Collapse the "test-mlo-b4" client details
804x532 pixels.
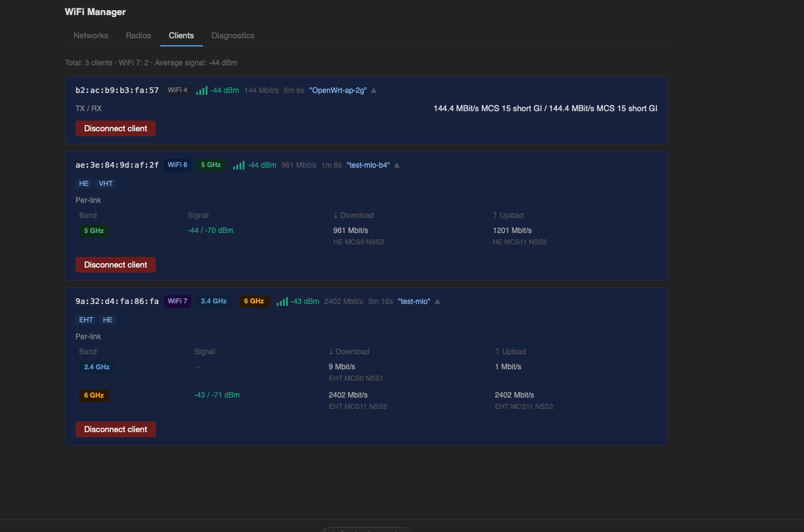click(x=397, y=165)
